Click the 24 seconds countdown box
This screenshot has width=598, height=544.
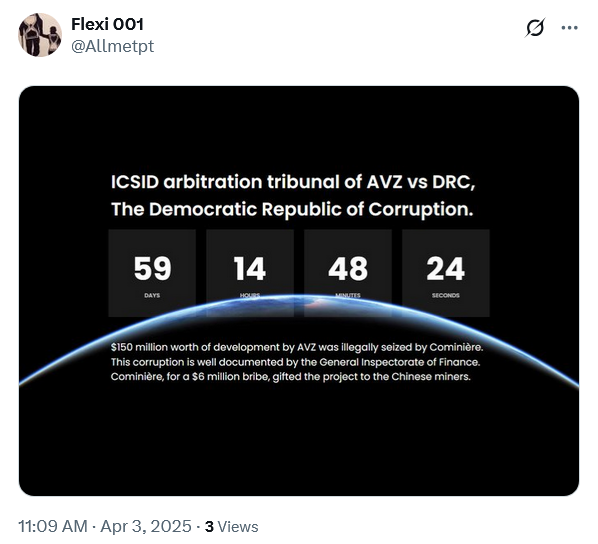(445, 273)
